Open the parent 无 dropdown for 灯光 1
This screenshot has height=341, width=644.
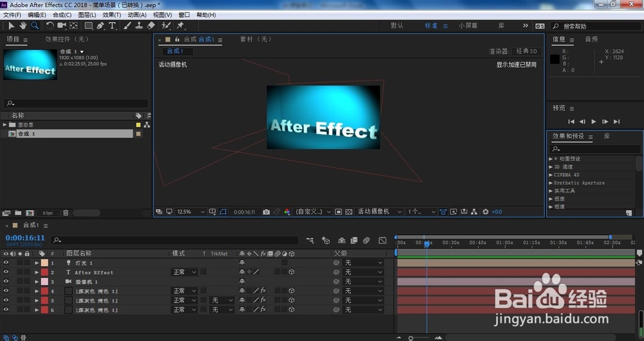[363, 263]
